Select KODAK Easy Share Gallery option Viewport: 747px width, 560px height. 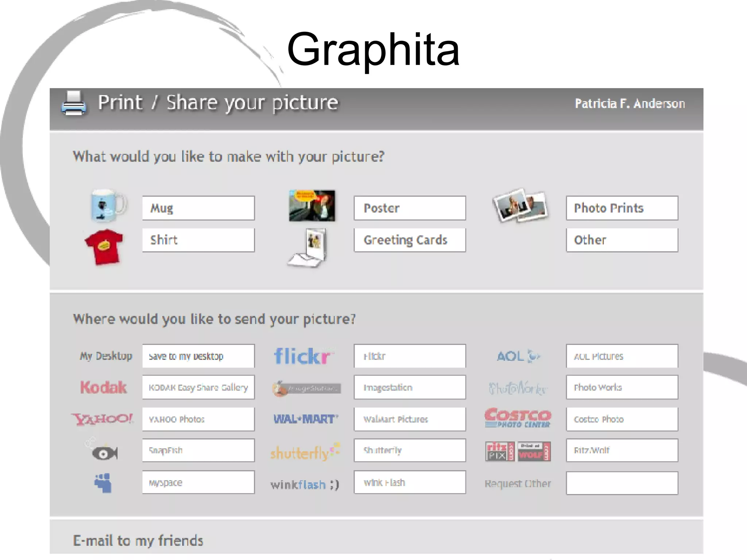pos(198,388)
